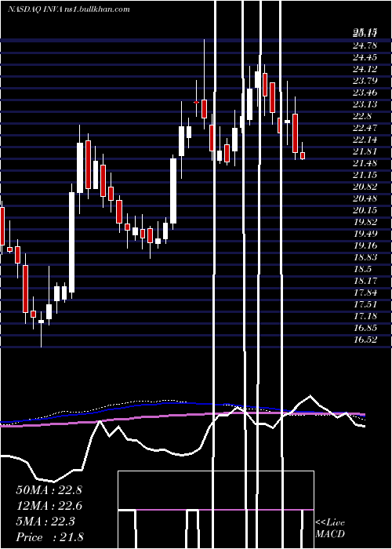Select the 50MA : 22.8 readout
Image resolution: width=392 pixels, height=549 pixels.
[49, 490]
